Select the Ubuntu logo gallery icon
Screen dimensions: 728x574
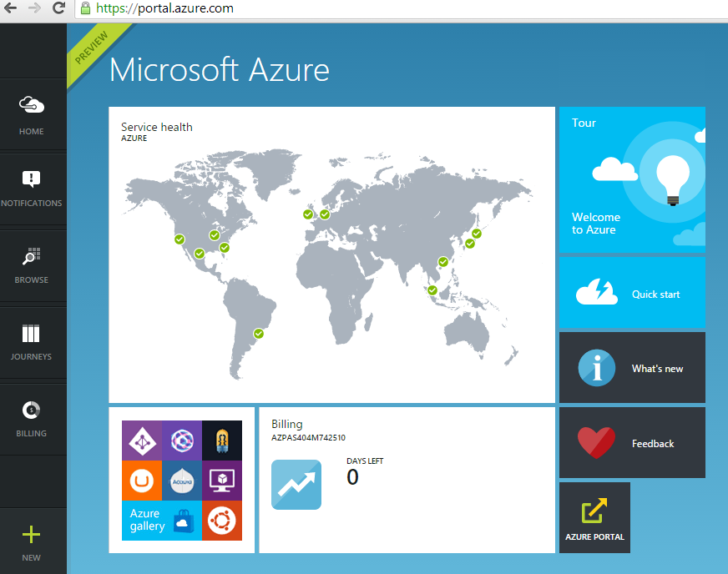222,520
